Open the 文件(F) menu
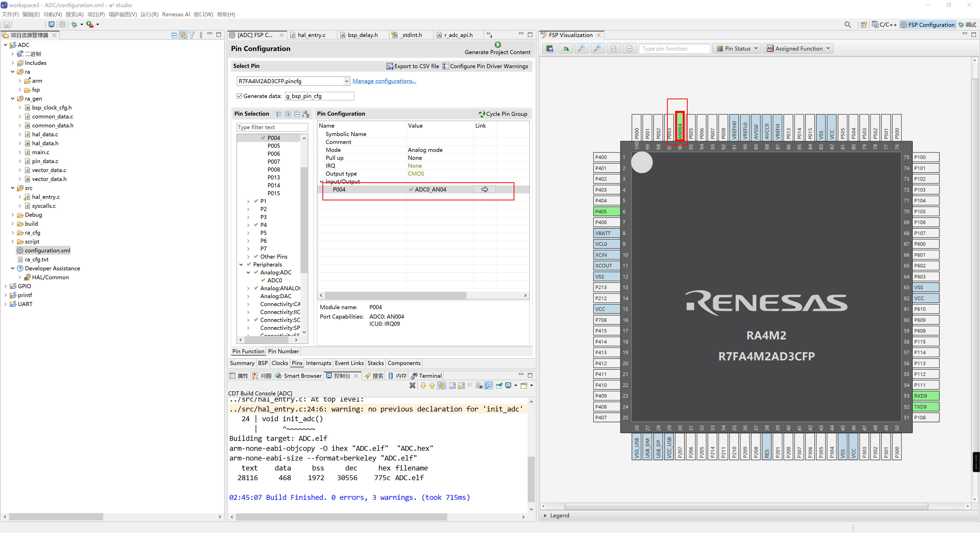980x533 pixels. pos(10,15)
